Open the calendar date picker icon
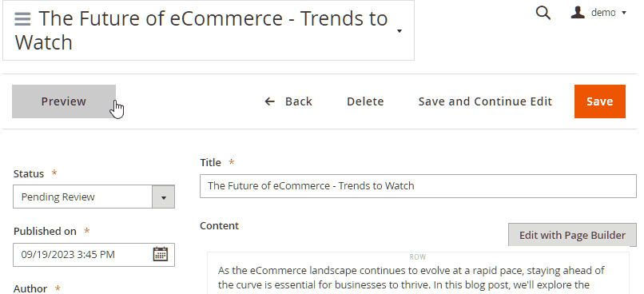The width and height of the screenshot is (644, 294). coord(160,254)
